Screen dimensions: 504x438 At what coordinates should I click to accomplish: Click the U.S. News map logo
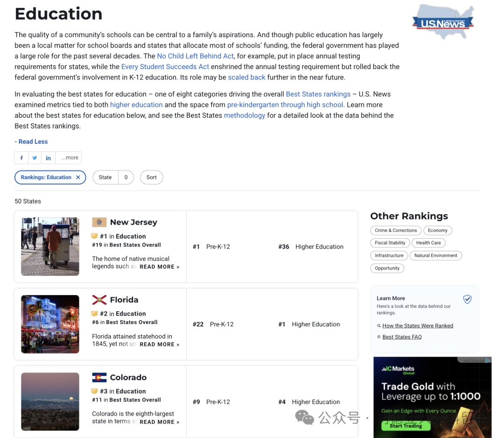443,22
